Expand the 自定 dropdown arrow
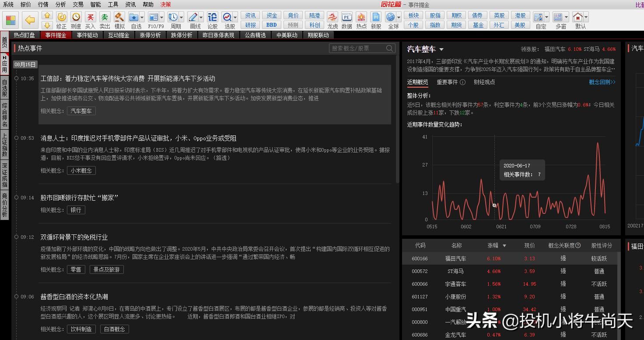This screenshot has width=644, height=340. pos(547,18)
